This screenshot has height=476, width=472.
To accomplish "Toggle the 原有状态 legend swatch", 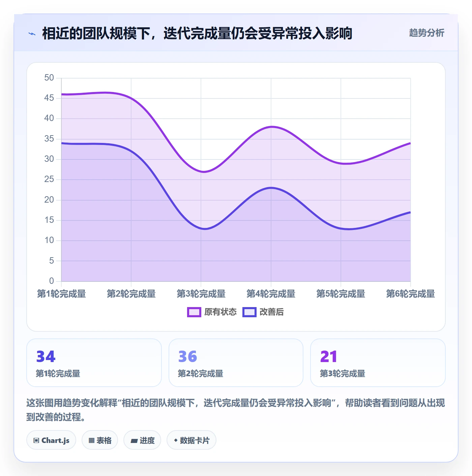I will pyautogui.click(x=194, y=312).
